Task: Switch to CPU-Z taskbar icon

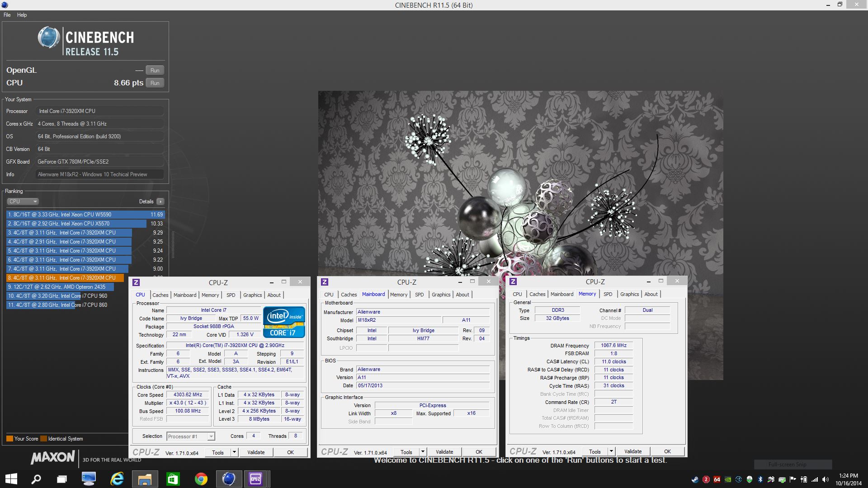Action: pyautogui.click(x=256, y=479)
